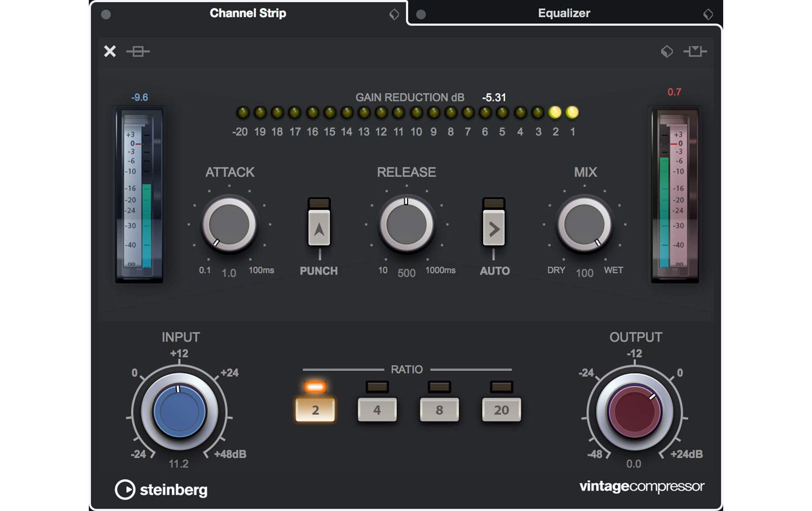Click the X to remove the compressor module
This screenshot has height=511, width=812.
pyautogui.click(x=110, y=52)
